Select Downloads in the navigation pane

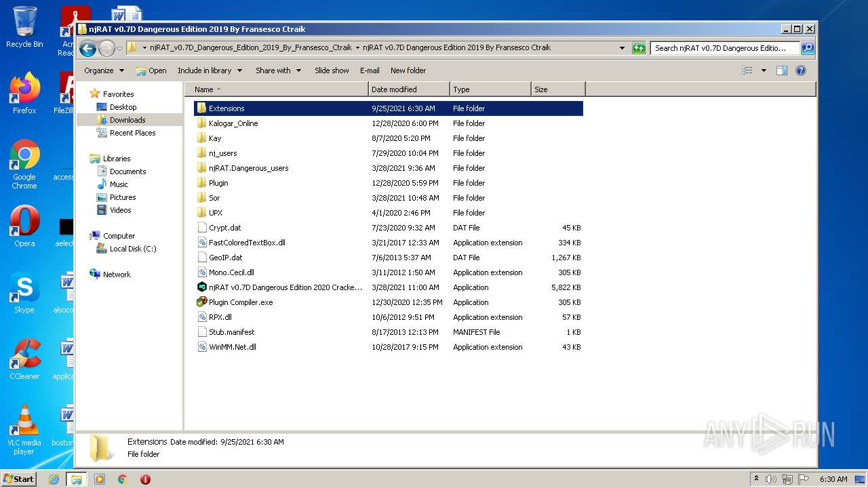pos(127,120)
